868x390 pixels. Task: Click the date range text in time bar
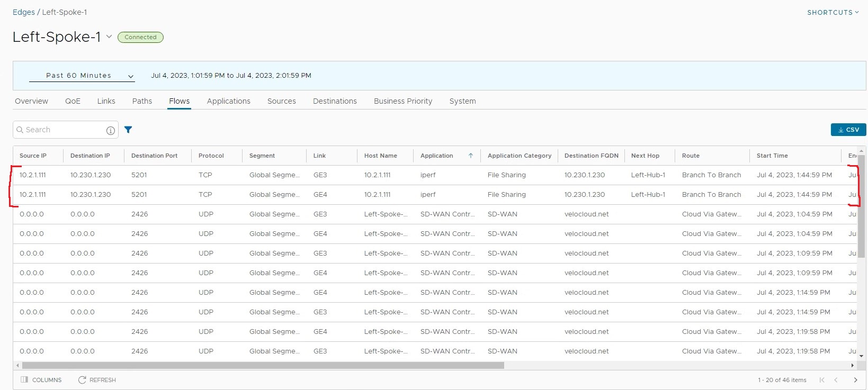click(x=231, y=76)
